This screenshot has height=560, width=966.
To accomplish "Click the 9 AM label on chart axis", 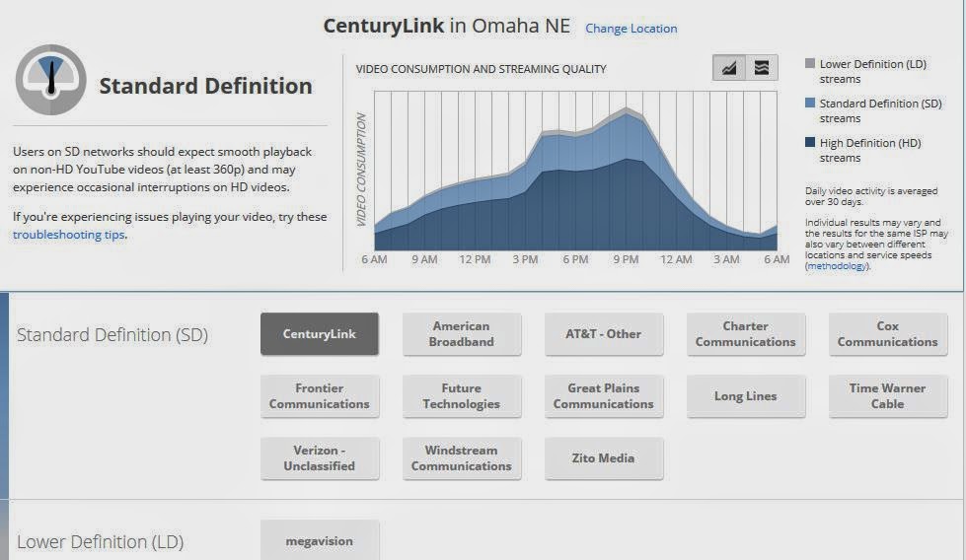I will coord(424,259).
